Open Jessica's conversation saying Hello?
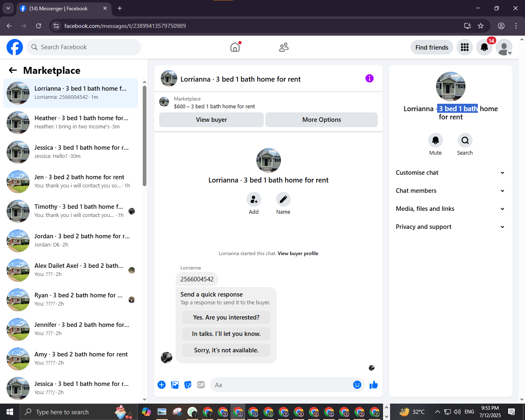 [x=71, y=152]
